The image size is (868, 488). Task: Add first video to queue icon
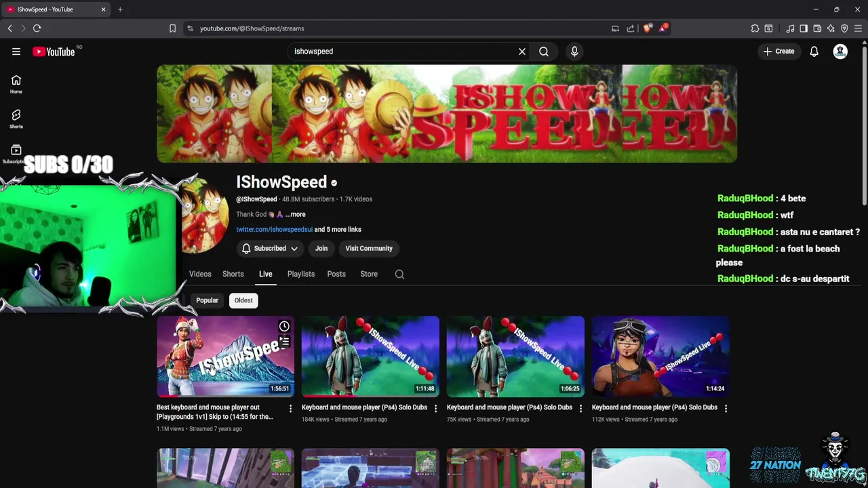pyautogui.click(x=284, y=342)
